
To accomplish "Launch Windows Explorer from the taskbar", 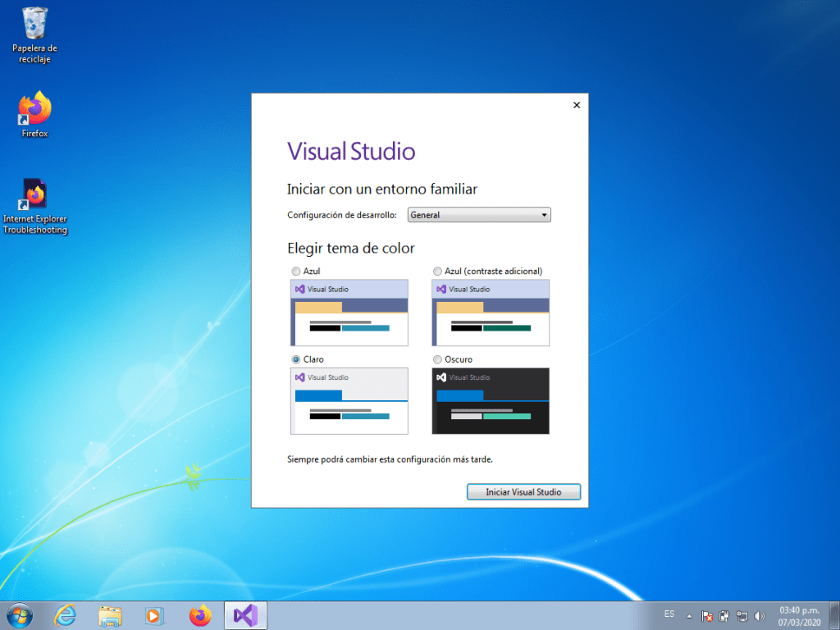I will tap(110, 615).
